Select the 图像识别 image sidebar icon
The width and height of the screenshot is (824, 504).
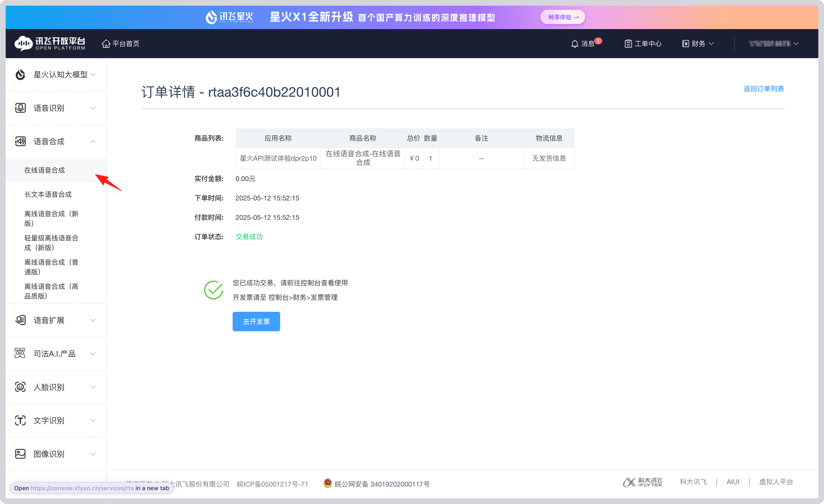(20, 454)
